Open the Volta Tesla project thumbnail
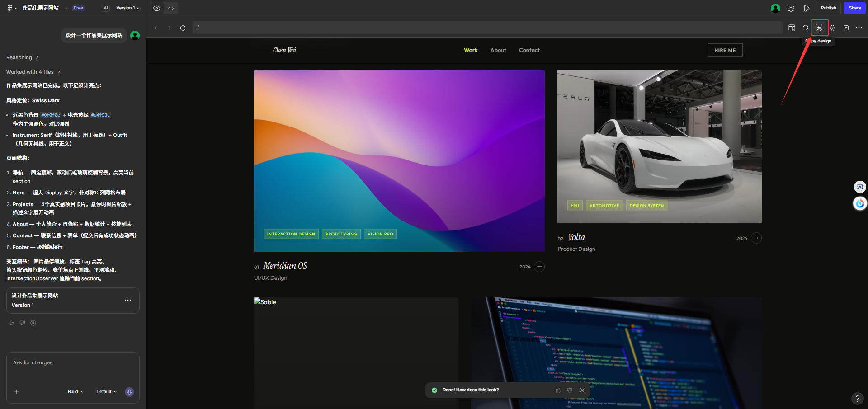 [659, 146]
